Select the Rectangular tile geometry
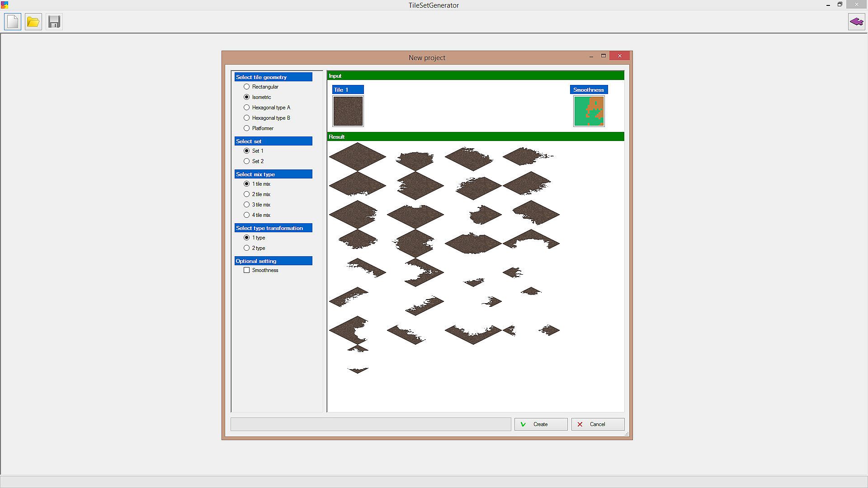The height and width of the screenshot is (488, 868). click(x=247, y=87)
